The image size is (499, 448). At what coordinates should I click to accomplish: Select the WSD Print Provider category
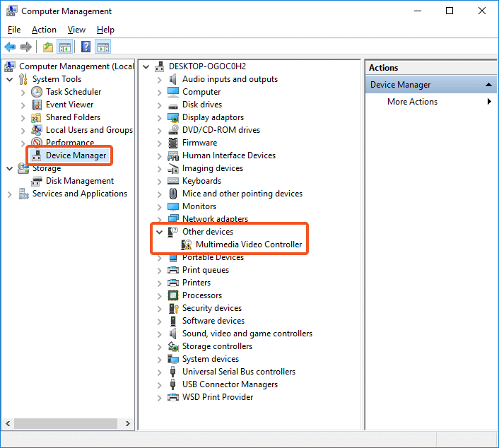218,397
